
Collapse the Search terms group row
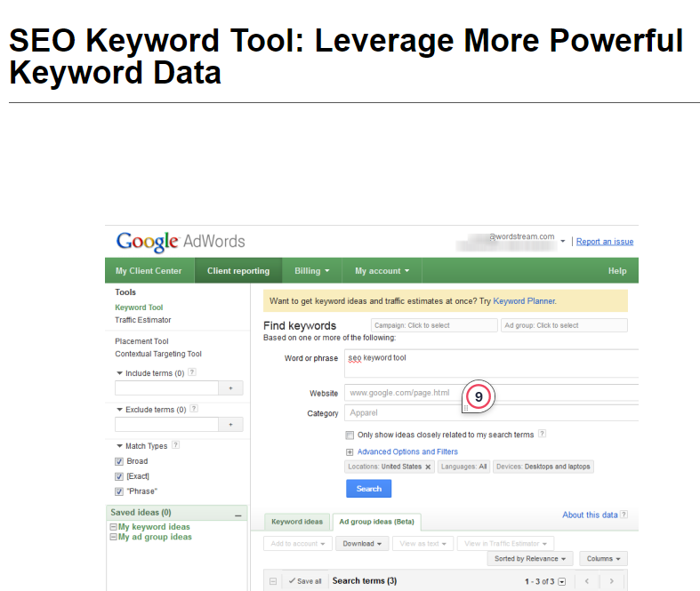273,581
